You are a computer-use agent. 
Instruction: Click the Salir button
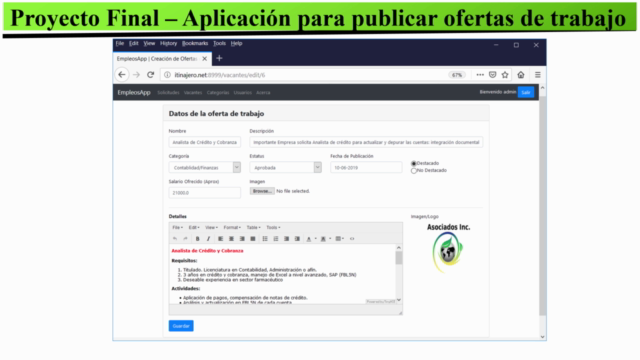526,92
